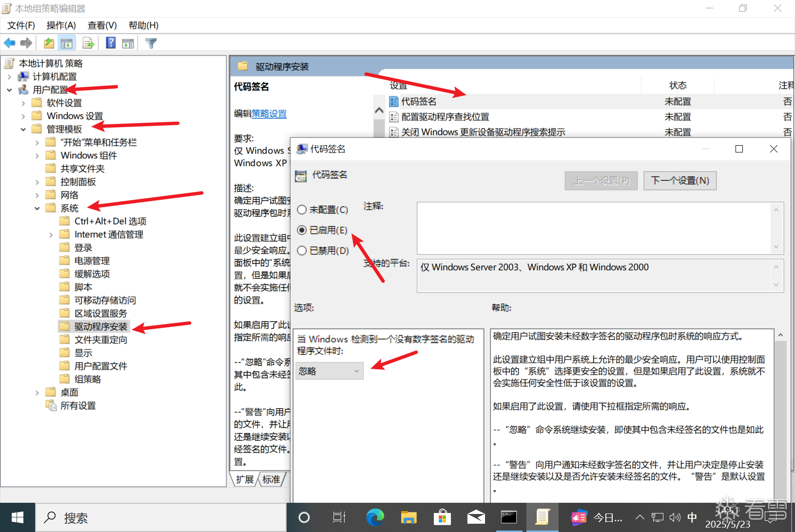
Task: Toggle the Show/Hide console tree icon
Action: tap(66, 43)
